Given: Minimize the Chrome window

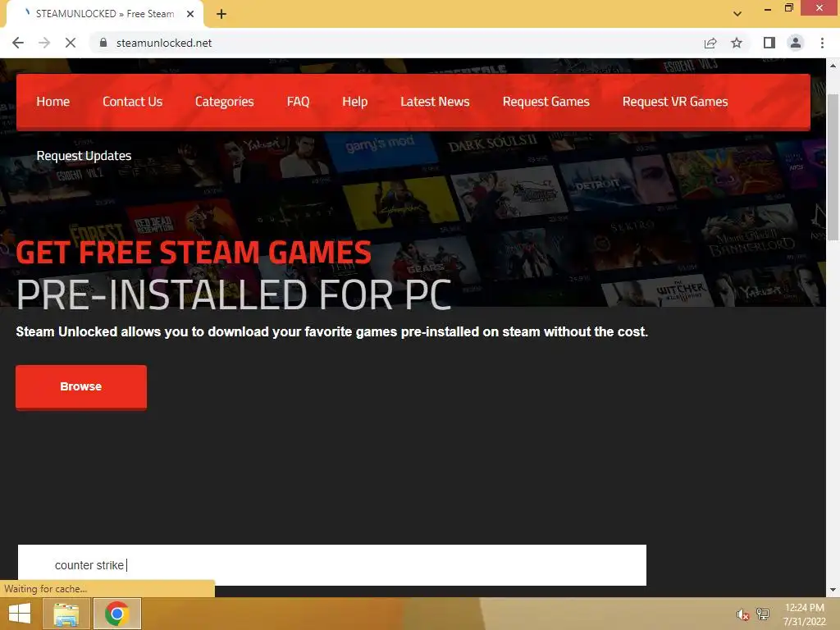Looking at the screenshot, I should (768, 8).
